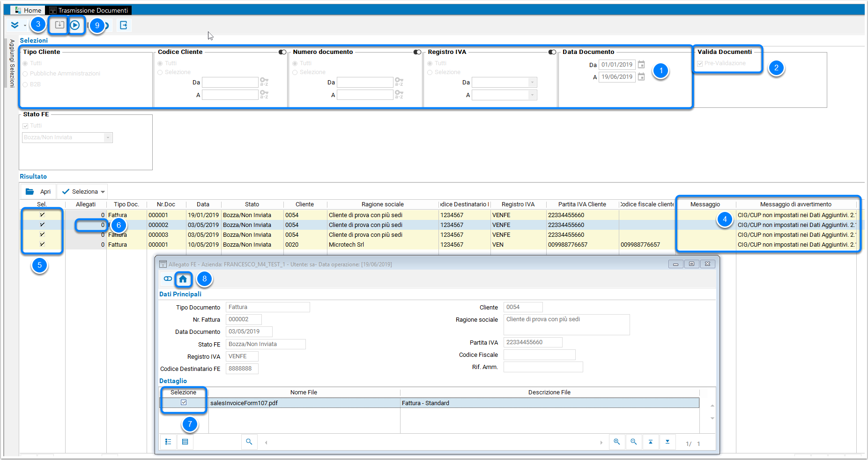Click lookup key icon next to Codice Cliente Da

tap(264, 82)
